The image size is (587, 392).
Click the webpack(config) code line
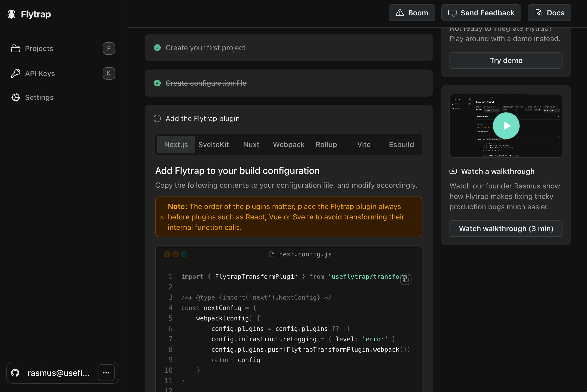point(228,318)
